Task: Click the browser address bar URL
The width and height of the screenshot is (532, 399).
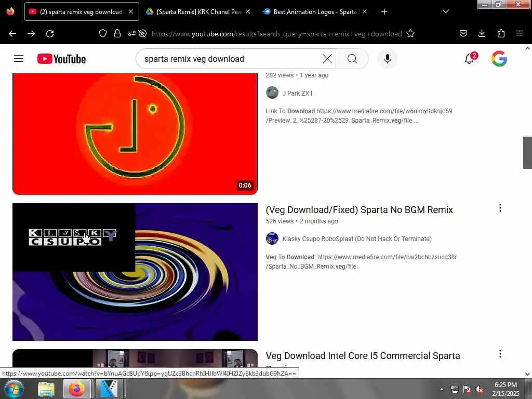Action: [x=276, y=34]
